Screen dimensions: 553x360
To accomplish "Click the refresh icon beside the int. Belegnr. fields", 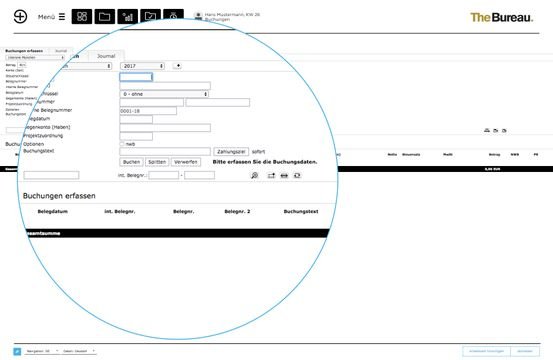I will [297, 175].
